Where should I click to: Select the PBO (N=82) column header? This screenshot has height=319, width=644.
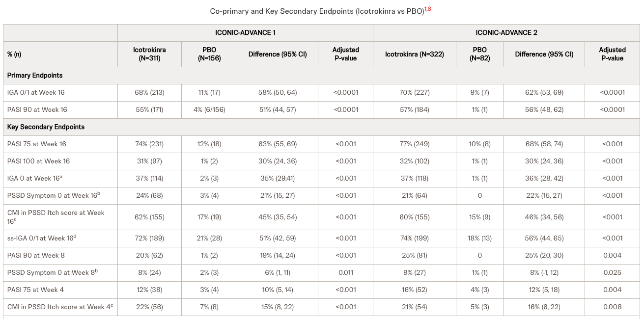[479, 54]
